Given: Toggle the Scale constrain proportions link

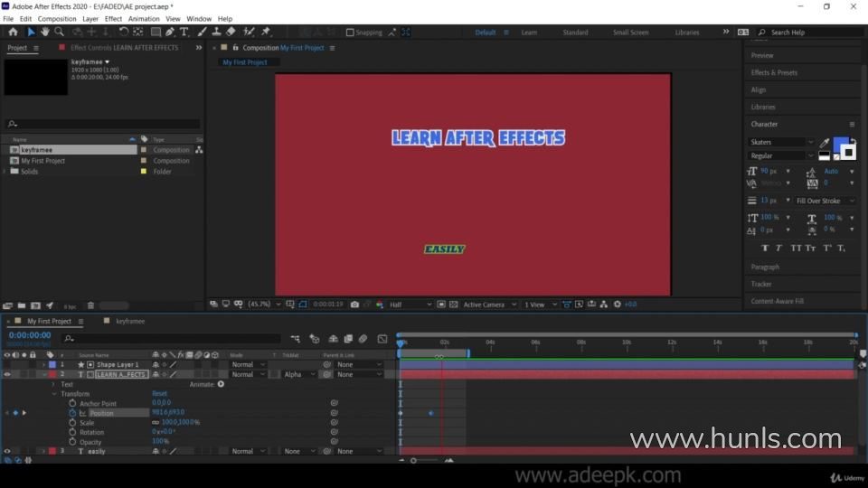Looking at the screenshot, I should (156, 422).
